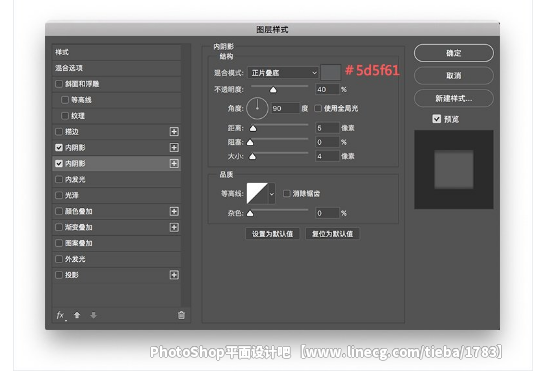Uncheck the non-highlighted 内阴影 checkbox
This screenshot has height=371, width=558.
pyautogui.click(x=59, y=147)
